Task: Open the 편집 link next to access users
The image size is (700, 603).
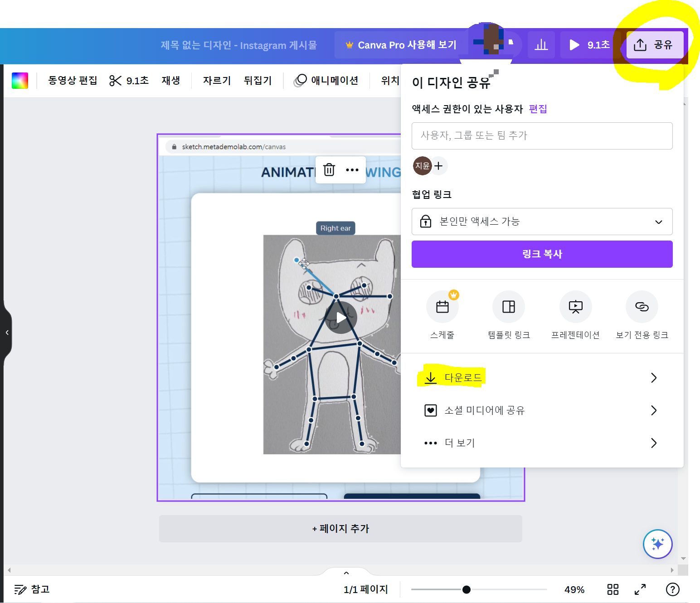Action: click(538, 109)
